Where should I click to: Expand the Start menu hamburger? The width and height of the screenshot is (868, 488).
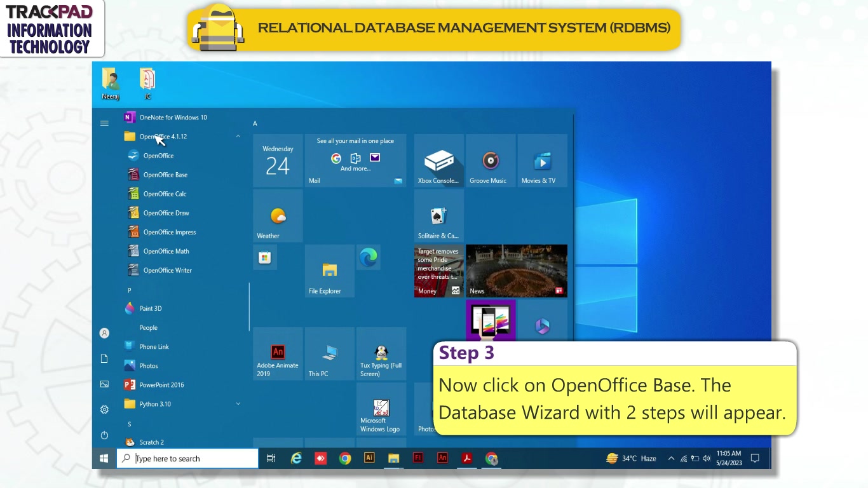tap(104, 123)
